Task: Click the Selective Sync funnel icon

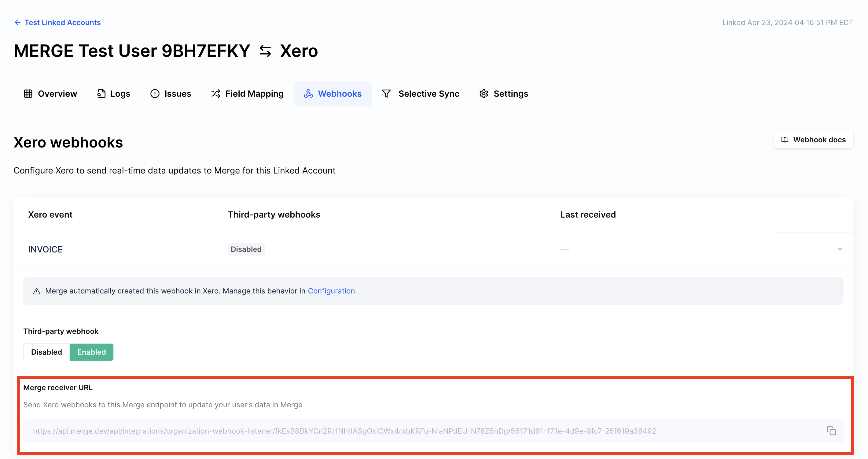Action: (386, 94)
